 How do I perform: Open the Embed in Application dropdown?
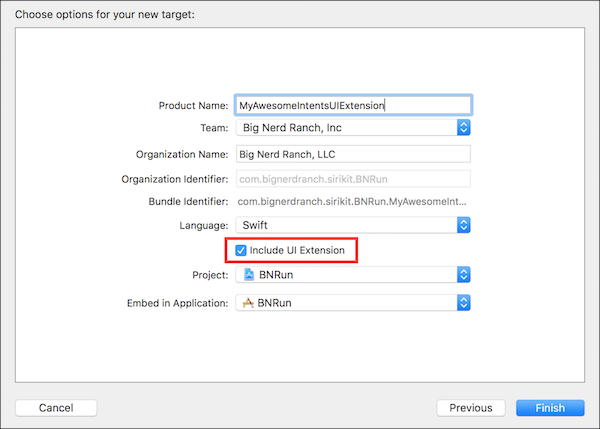(x=353, y=303)
